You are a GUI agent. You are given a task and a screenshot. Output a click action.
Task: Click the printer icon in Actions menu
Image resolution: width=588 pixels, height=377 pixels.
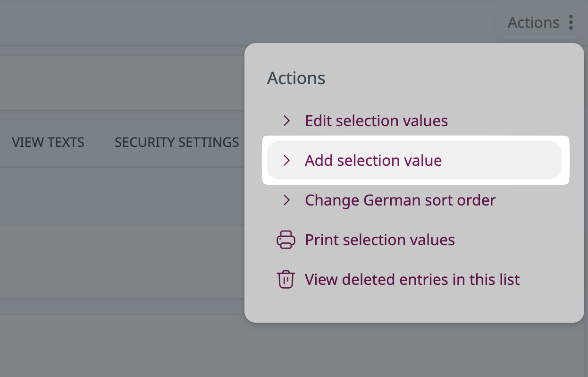pos(286,240)
